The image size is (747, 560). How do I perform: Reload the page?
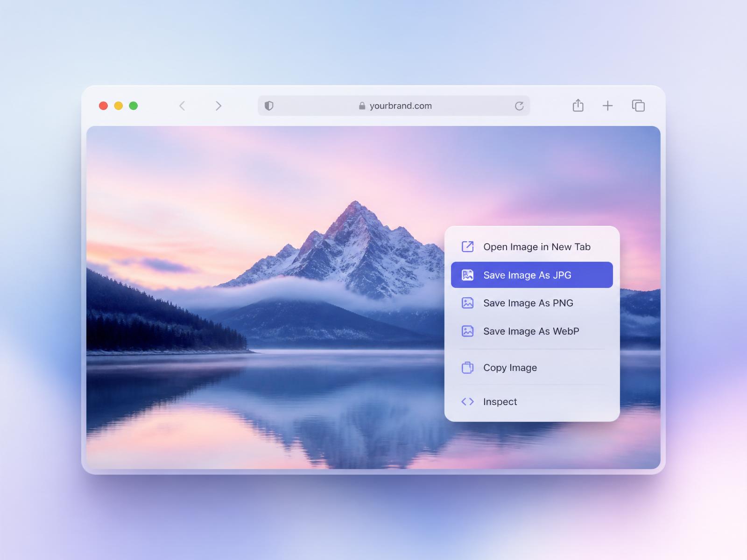coord(519,106)
